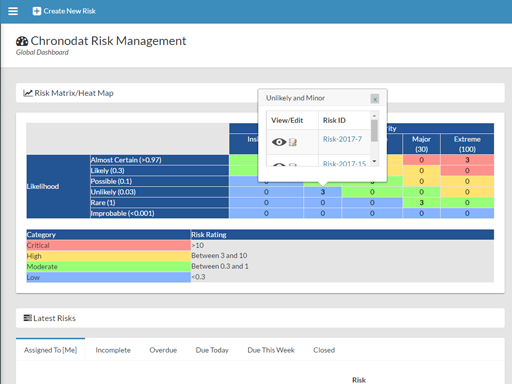512x384 pixels.
Task: Click Create New Risk button
Action: pos(64,11)
